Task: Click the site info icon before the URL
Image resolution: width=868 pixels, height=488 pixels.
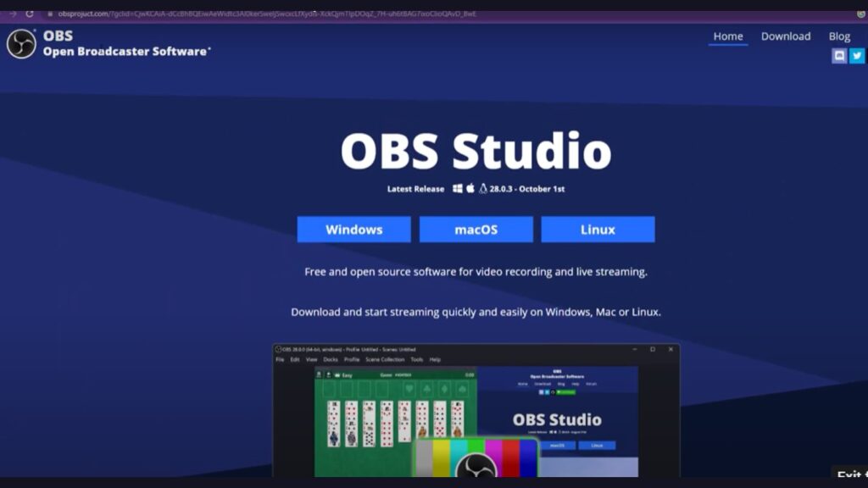Action: (x=50, y=14)
